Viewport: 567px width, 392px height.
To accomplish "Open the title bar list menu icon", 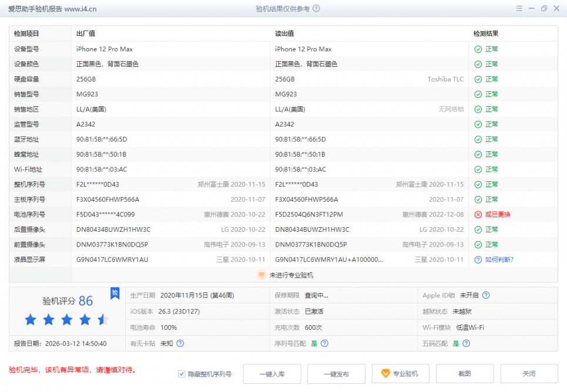I will [519, 9].
